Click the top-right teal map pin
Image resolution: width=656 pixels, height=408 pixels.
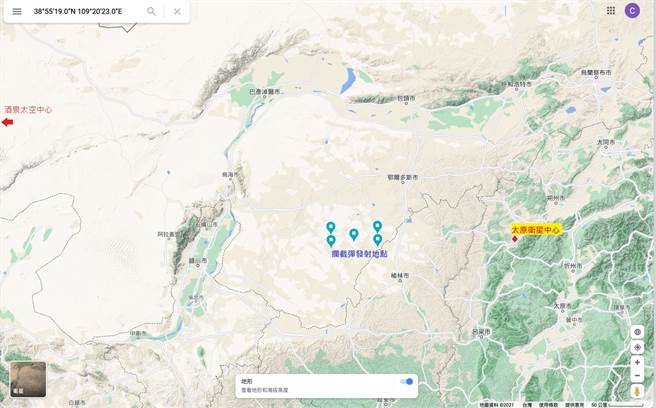[x=377, y=227]
